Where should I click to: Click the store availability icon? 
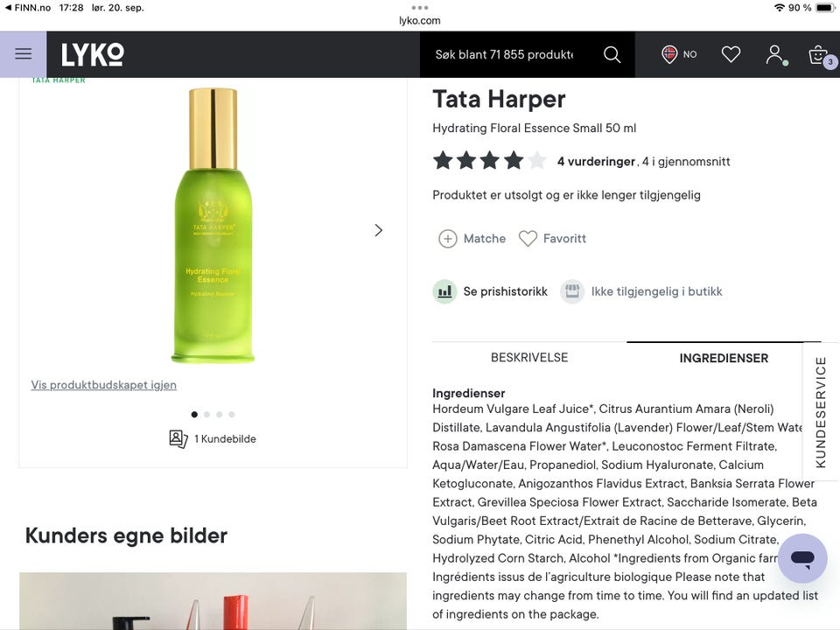tap(572, 291)
